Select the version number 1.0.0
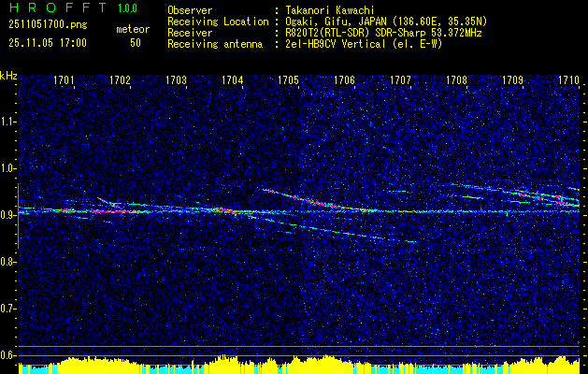Screen dimensions: 588x374 point(127,8)
